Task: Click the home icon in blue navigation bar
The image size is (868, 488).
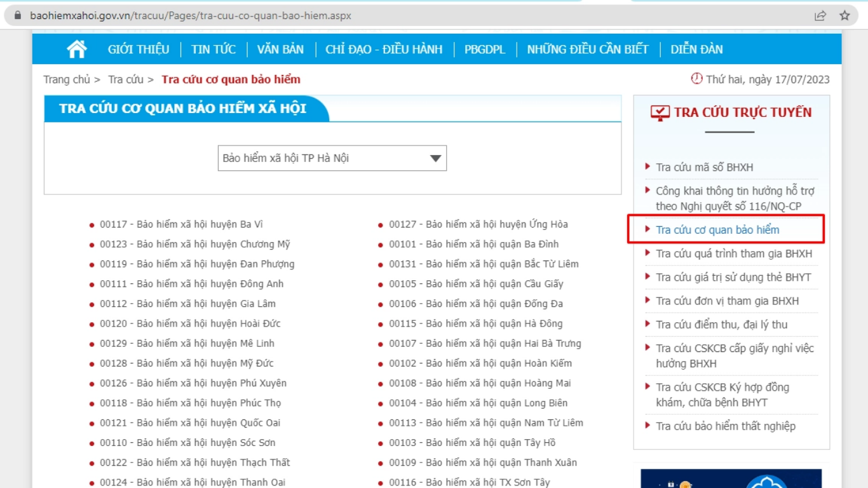Action: pyautogui.click(x=78, y=48)
